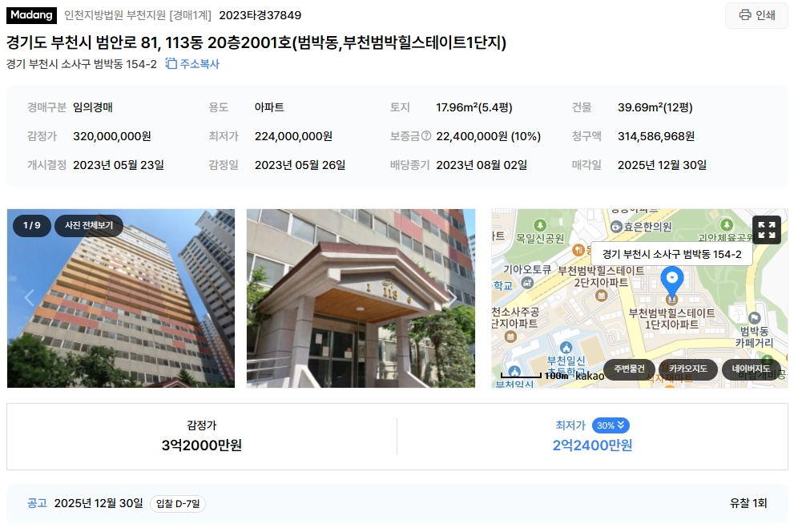The height and width of the screenshot is (532, 794).
Task: Click the 주변물건 map button
Action: (x=630, y=369)
